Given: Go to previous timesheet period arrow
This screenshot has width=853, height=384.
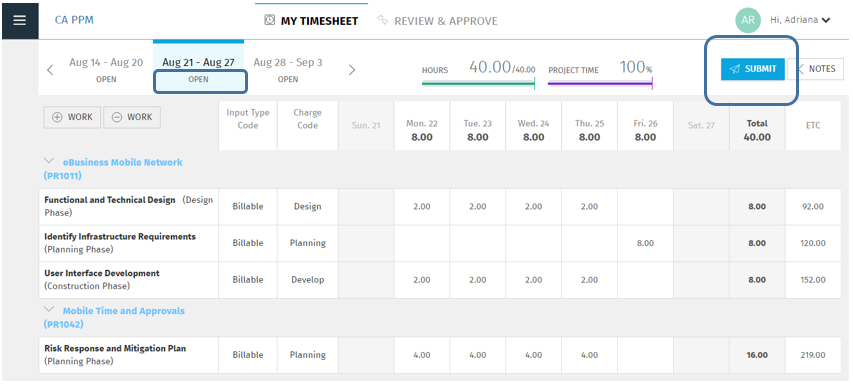Looking at the screenshot, I should click(x=50, y=70).
